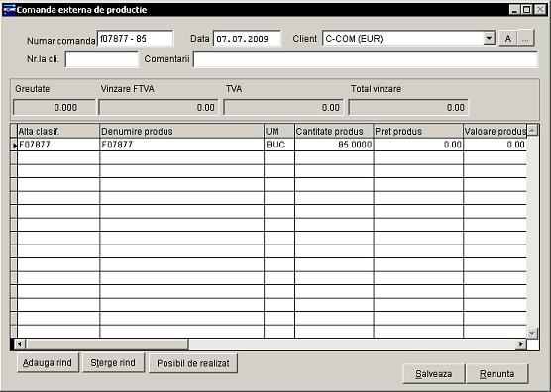Select F07877 cell in Denumire produs column
This screenshot has height=392, width=551.
tap(181, 145)
